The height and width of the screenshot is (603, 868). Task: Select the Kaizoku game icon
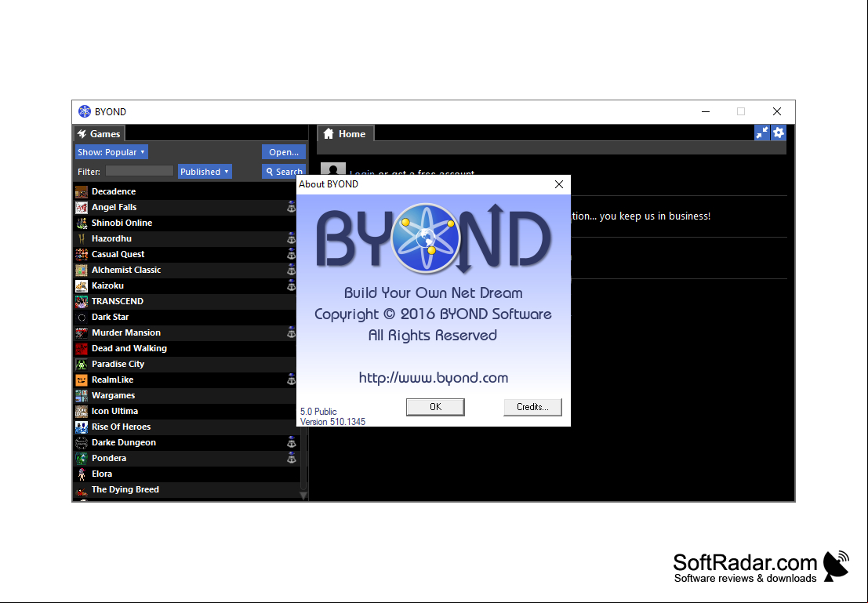click(x=82, y=285)
